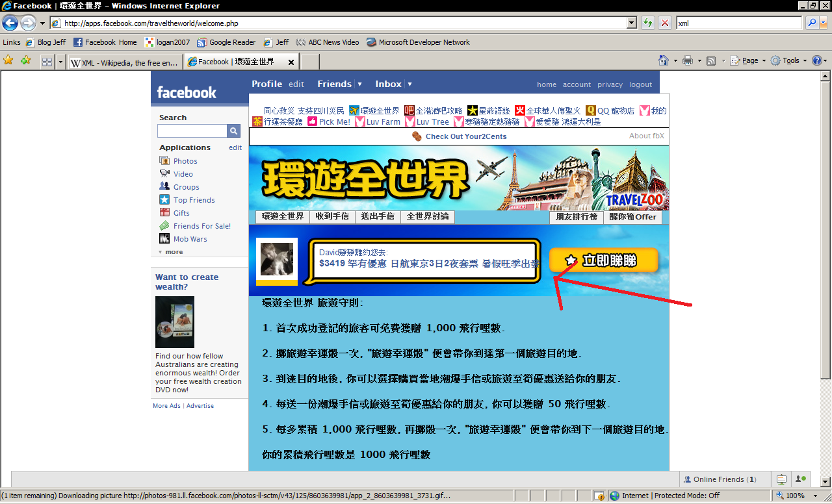Open the Online Friends chat bar
832x504 pixels.
point(720,479)
